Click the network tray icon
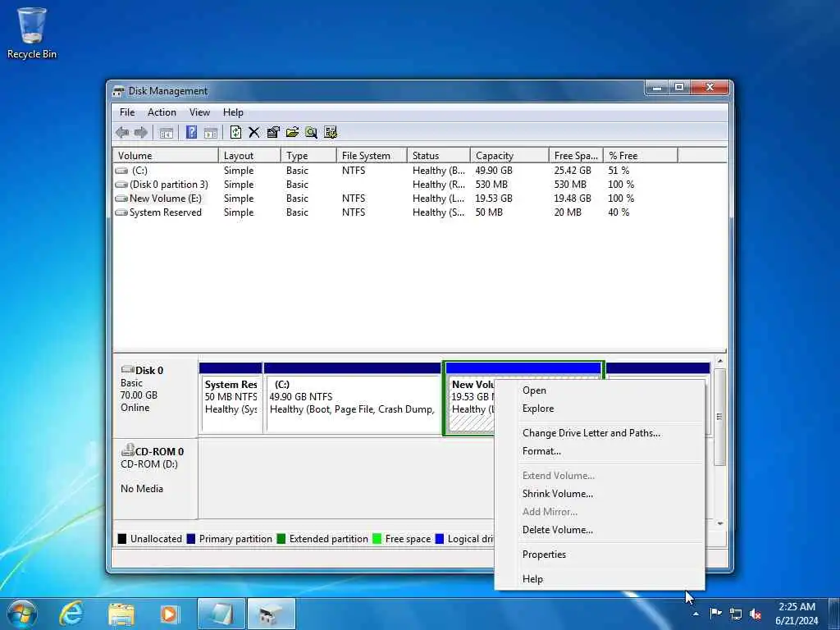 (736, 614)
